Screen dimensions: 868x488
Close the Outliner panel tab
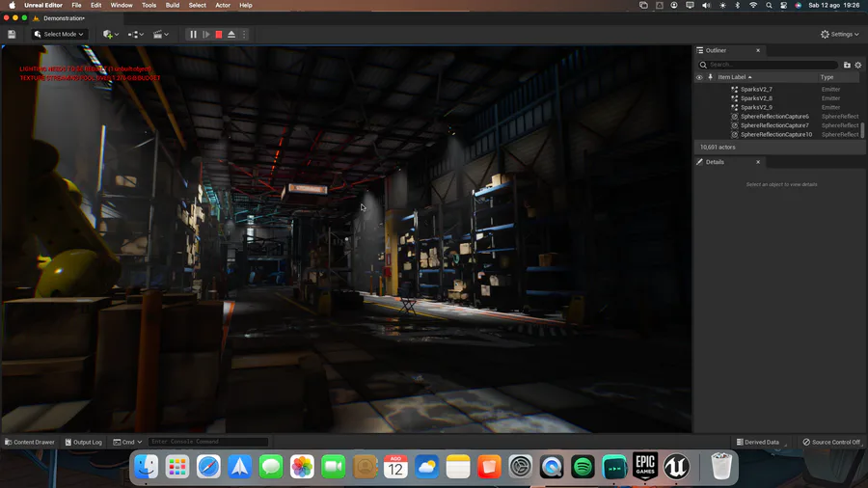click(758, 50)
